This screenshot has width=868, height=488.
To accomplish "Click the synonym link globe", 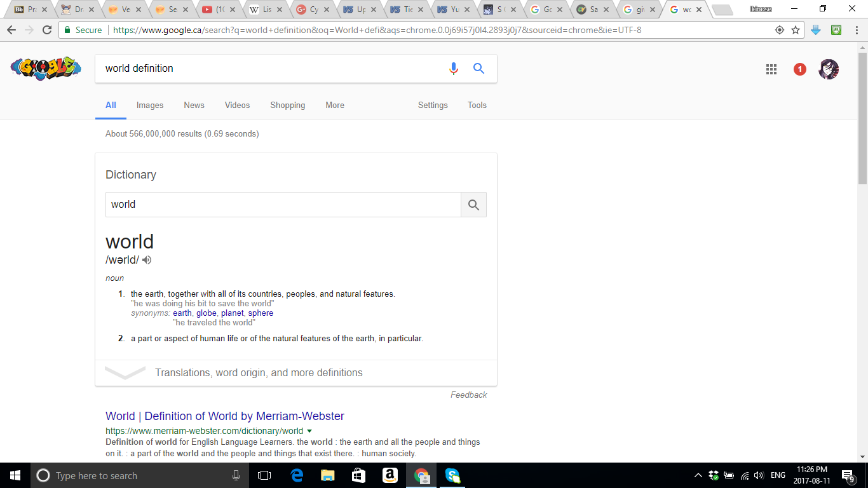I will (x=206, y=313).
